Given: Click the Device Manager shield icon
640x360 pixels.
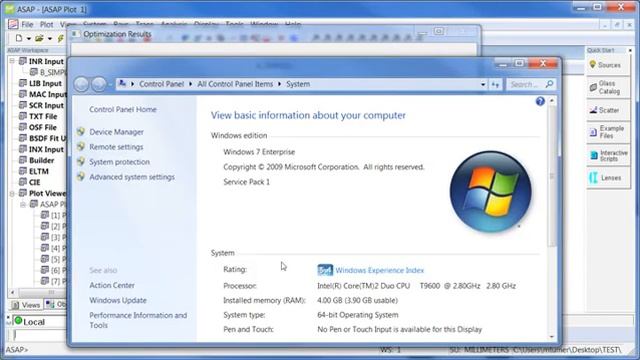Looking at the screenshot, I should 81,131.
